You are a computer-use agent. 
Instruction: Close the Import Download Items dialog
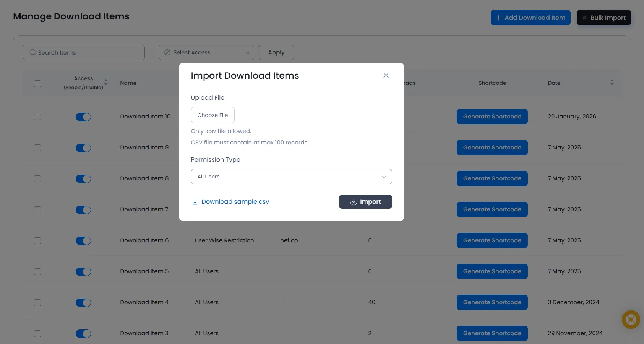tap(386, 75)
